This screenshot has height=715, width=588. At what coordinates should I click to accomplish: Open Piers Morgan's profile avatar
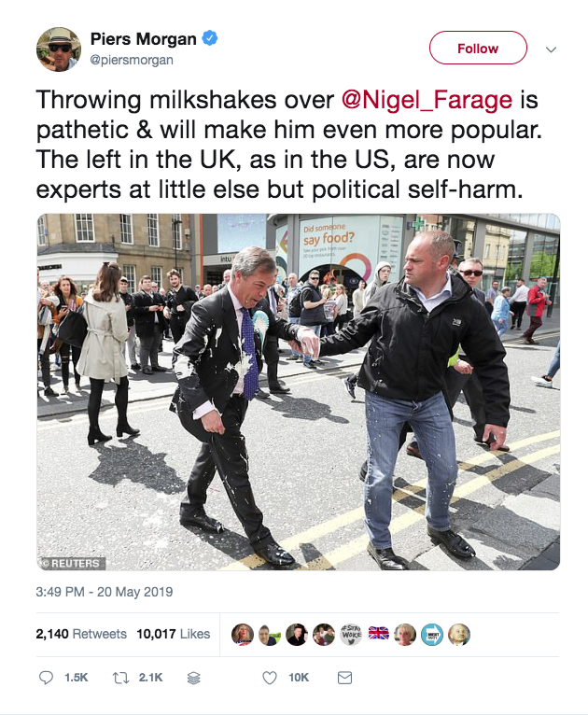coord(58,49)
